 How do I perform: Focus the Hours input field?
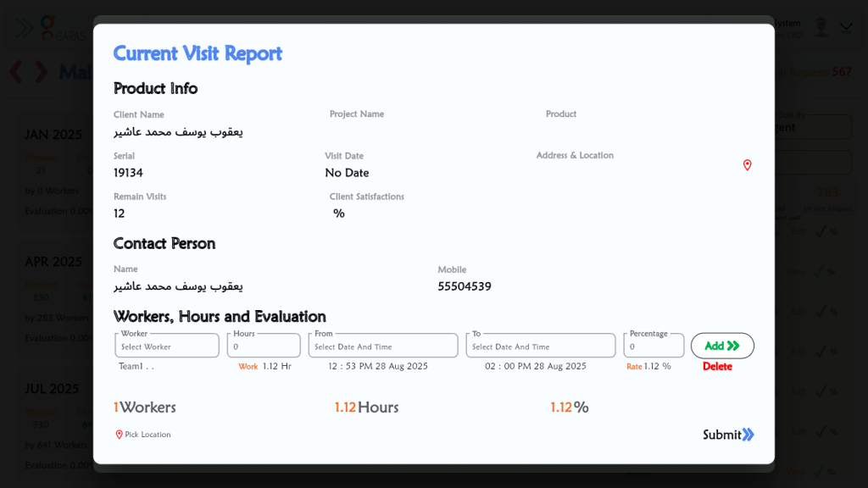tap(264, 346)
